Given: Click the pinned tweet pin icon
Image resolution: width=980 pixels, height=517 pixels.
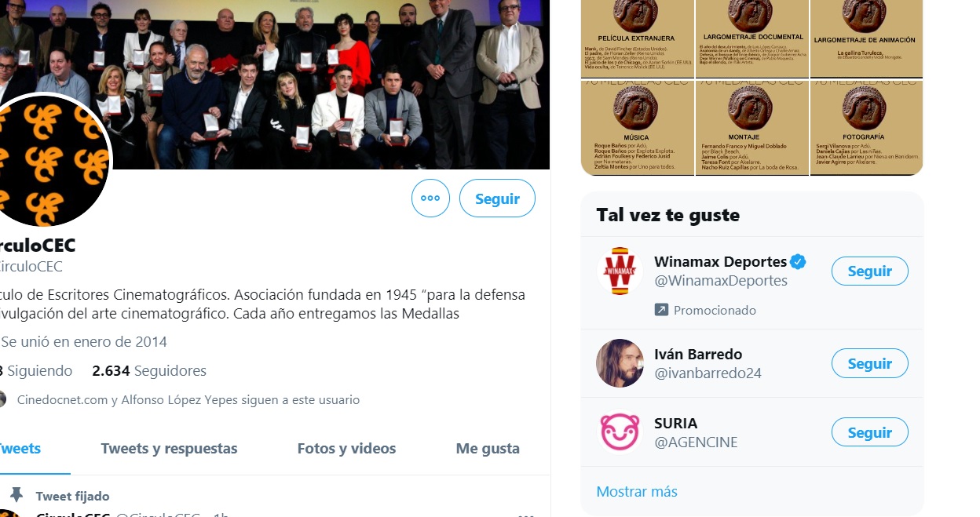Looking at the screenshot, I should [16, 495].
